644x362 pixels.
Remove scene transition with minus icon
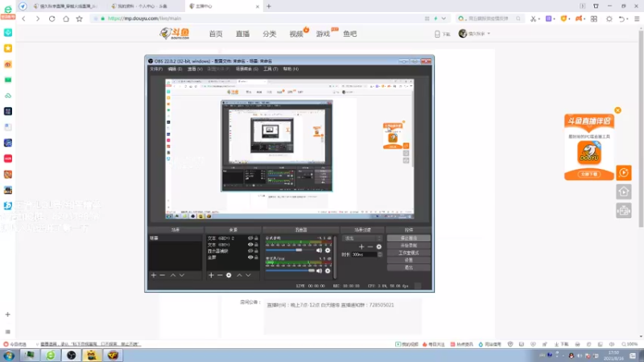(x=370, y=247)
